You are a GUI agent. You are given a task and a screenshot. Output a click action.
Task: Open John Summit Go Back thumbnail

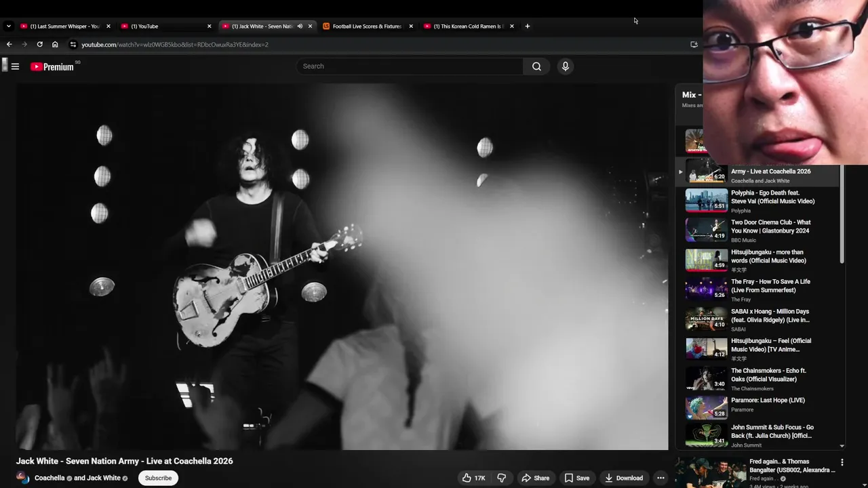(706, 435)
